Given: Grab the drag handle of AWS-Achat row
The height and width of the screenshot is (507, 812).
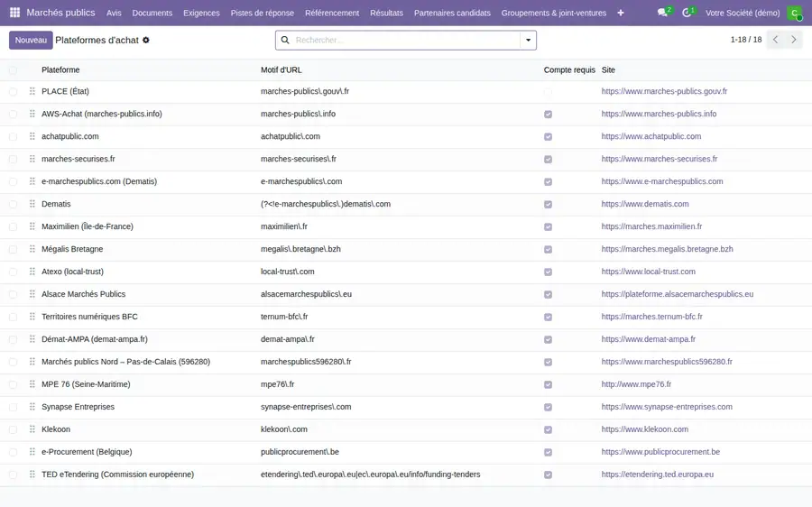Looking at the screenshot, I should 32,114.
